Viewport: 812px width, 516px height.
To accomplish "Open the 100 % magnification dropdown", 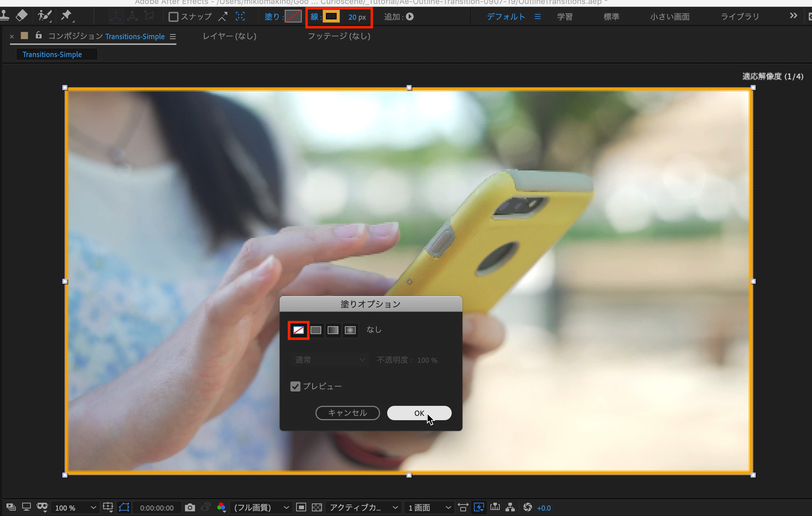I will pos(75,508).
